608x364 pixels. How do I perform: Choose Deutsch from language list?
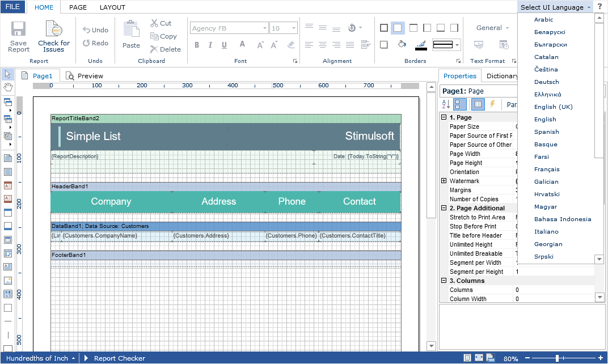click(x=546, y=82)
